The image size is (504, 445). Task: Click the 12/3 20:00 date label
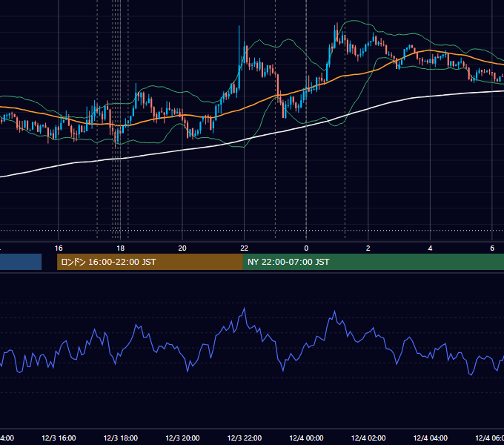click(182, 438)
